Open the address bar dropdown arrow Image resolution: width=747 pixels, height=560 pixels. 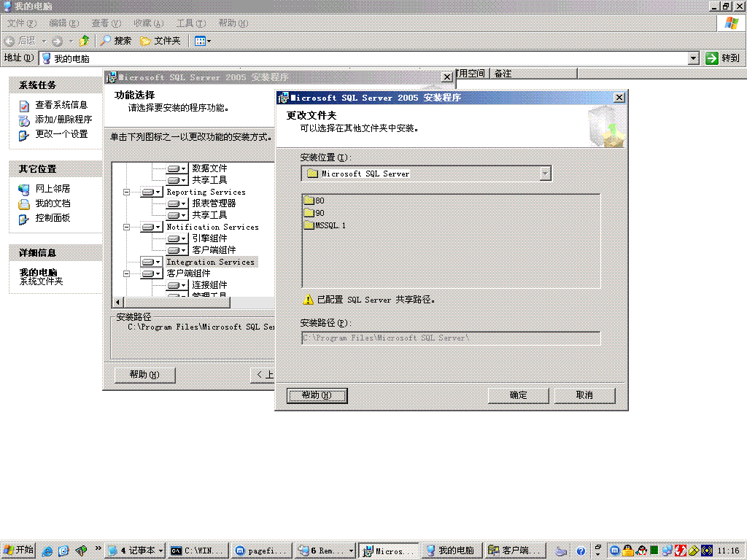point(694,58)
